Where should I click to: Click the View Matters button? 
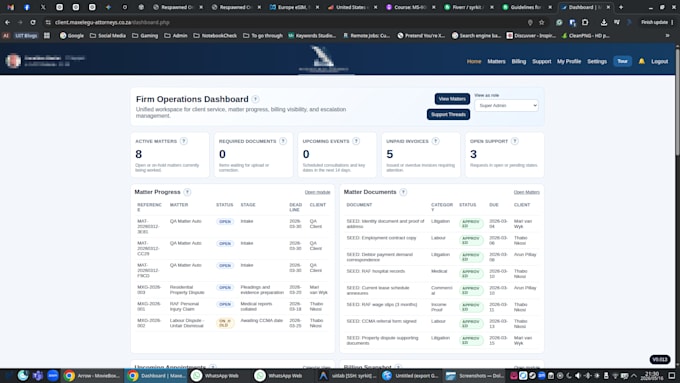[x=452, y=99]
